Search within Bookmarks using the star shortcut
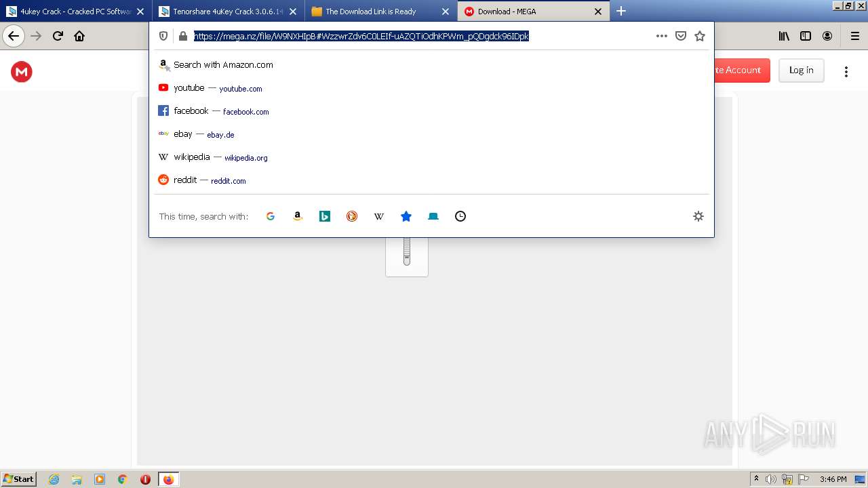The width and height of the screenshot is (868, 488). click(x=406, y=216)
